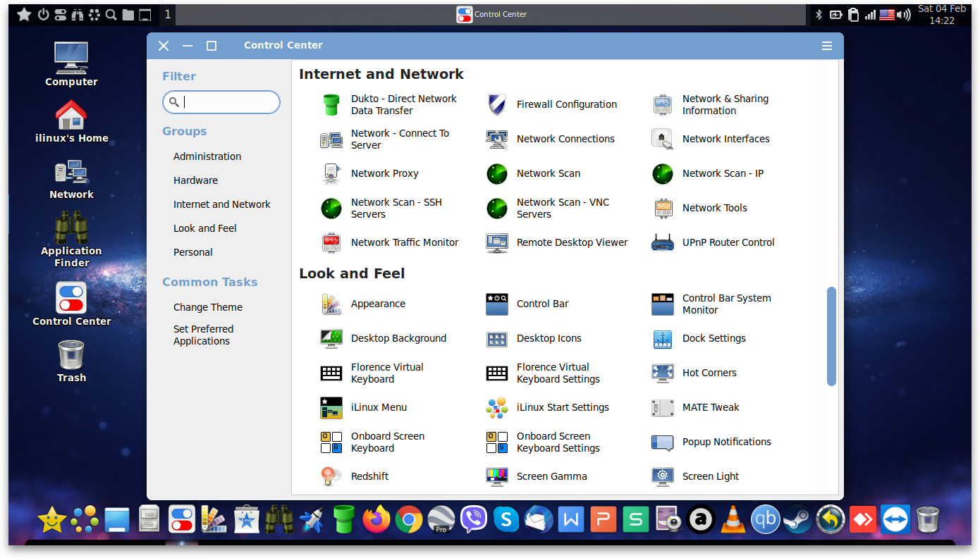Open Network Tools

pyautogui.click(x=700, y=208)
